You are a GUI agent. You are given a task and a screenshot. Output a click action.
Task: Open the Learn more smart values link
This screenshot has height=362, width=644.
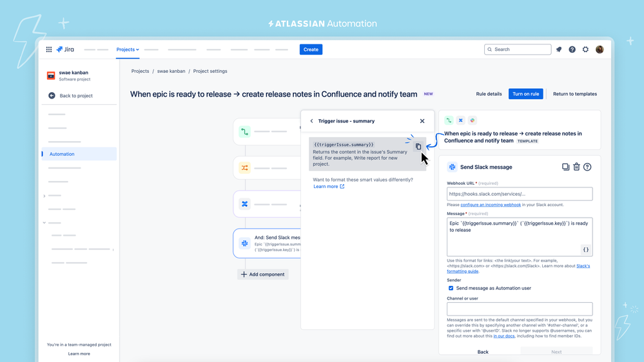pyautogui.click(x=329, y=186)
